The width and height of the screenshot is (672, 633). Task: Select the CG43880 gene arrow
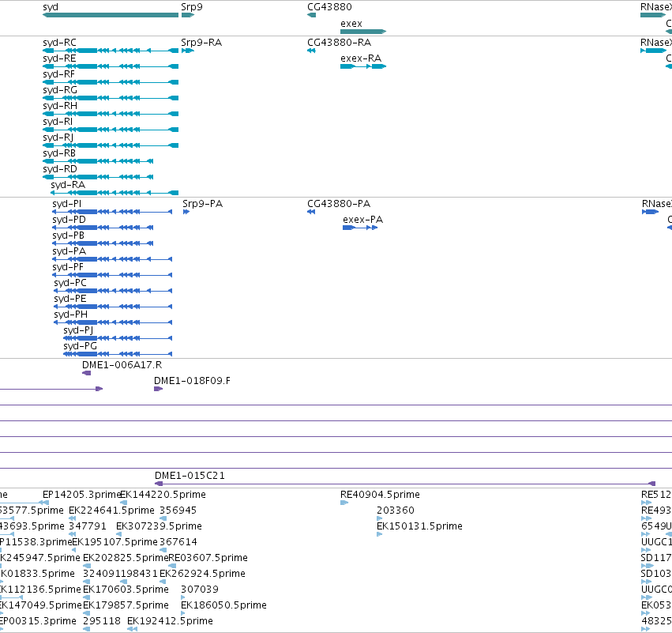312,15
